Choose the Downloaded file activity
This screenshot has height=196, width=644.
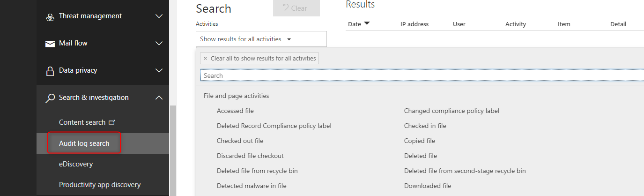click(x=427, y=186)
